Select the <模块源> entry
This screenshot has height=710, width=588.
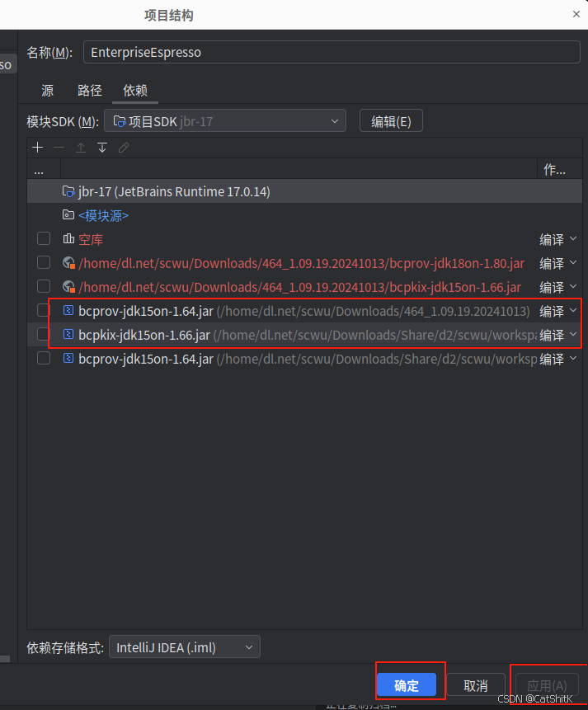click(103, 215)
